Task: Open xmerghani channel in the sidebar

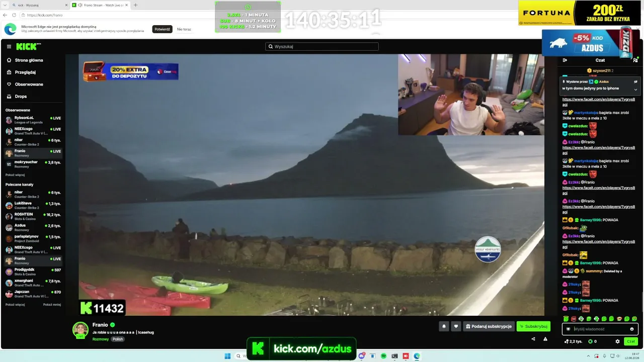Action: pyautogui.click(x=33, y=283)
